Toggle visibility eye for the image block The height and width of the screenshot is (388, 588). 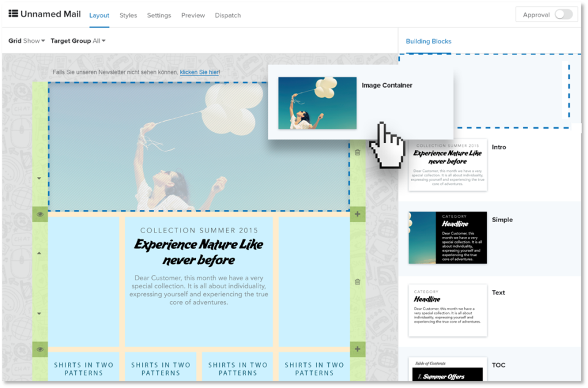(x=40, y=214)
